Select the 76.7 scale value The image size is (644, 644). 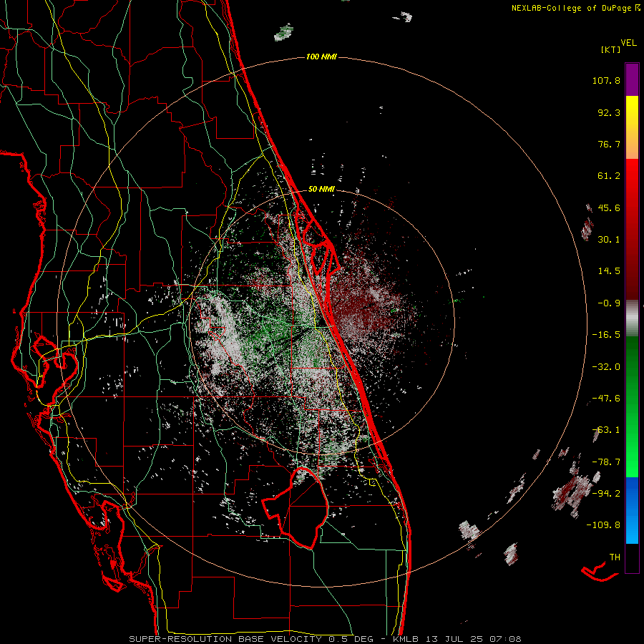coord(609,144)
